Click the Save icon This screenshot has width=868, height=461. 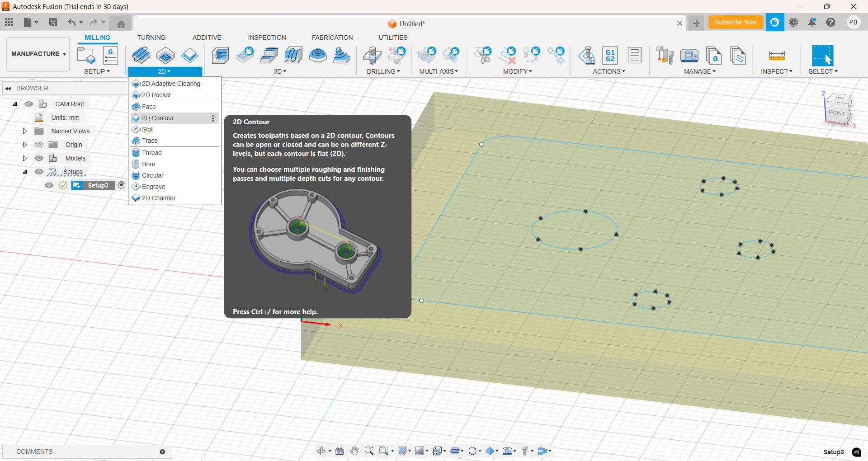click(53, 22)
